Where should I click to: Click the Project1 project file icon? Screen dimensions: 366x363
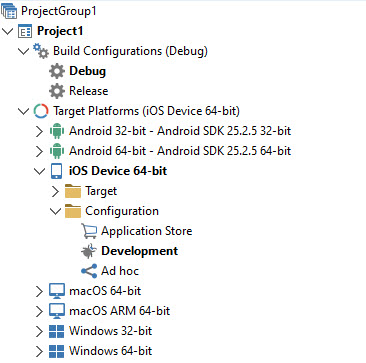(x=25, y=31)
